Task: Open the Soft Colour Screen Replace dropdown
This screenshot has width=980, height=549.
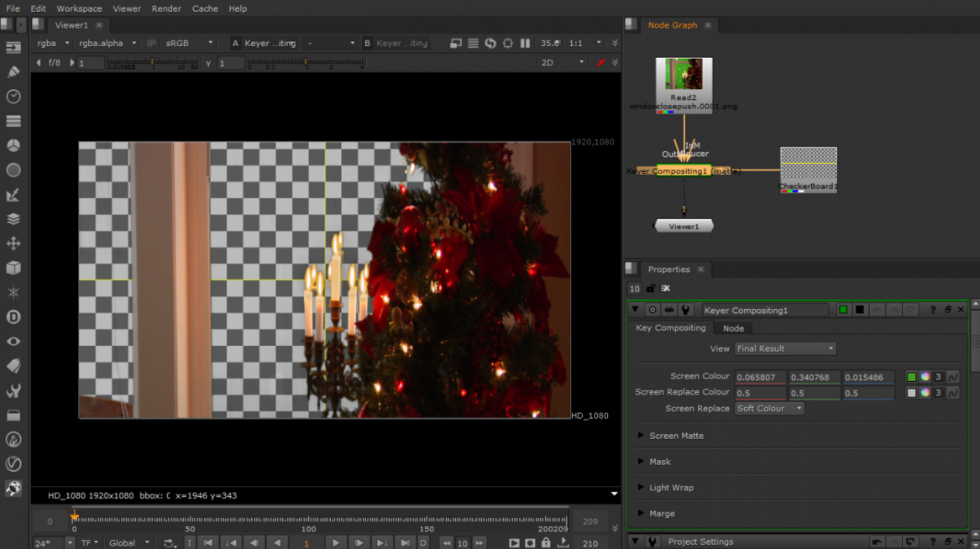Action: (x=768, y=408)
